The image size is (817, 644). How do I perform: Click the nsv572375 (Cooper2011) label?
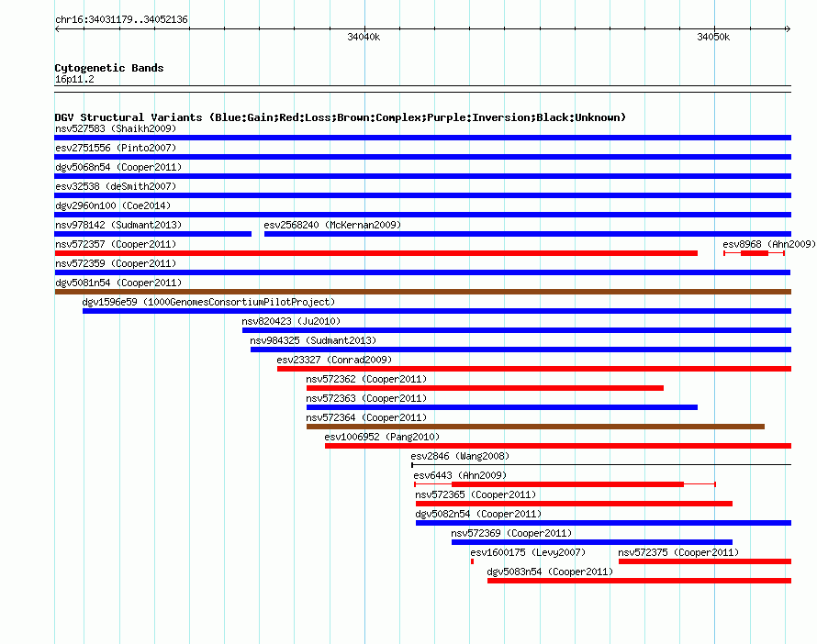[x=678, y=552]
